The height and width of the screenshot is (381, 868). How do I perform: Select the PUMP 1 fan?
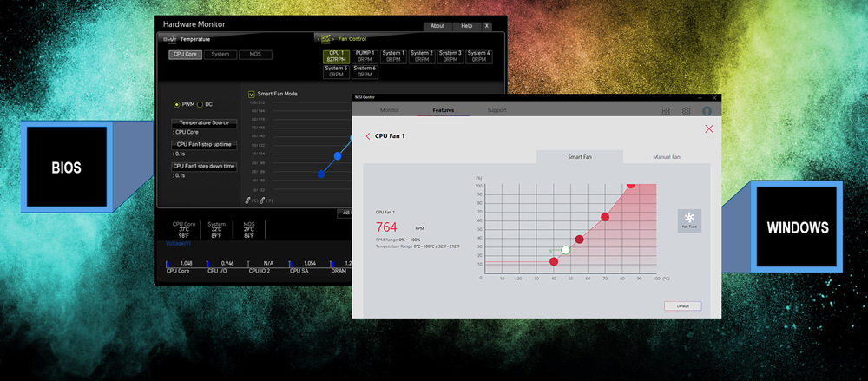(365, 56)
